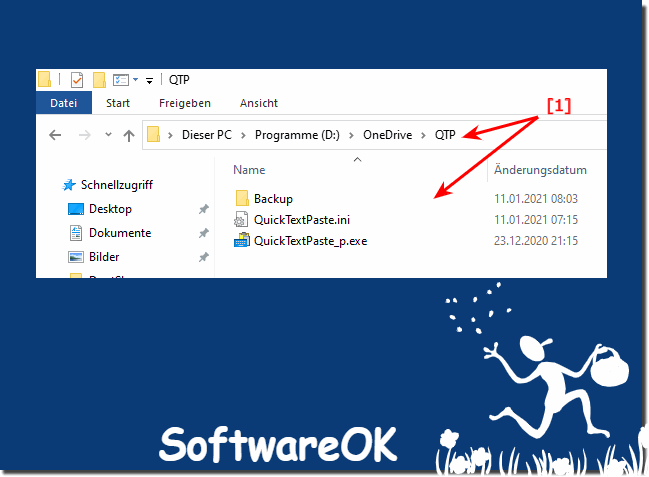
Task: Click the sort direction arrow above Name column
Action: click(x=358, y=159)
